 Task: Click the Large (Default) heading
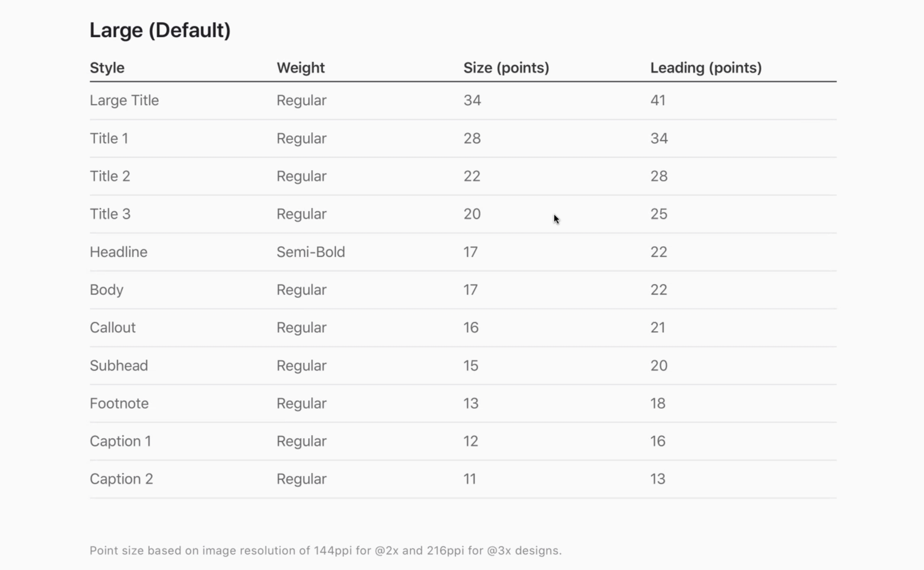click(x=160, y=30)
